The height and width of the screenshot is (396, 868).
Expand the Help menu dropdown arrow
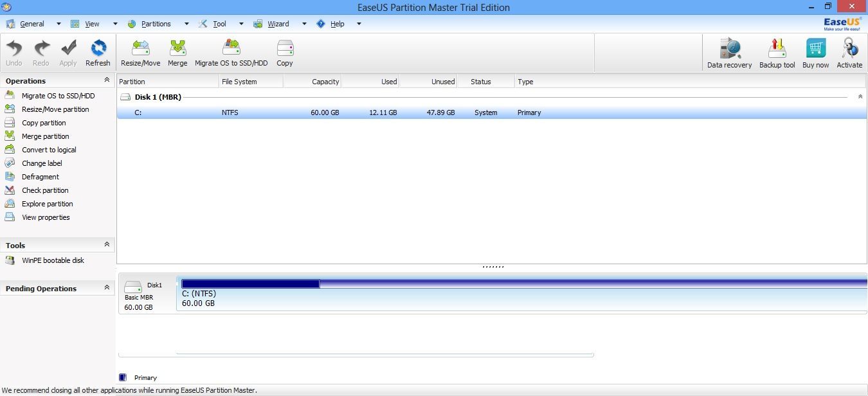pyautogui.click(x=359, y=24)
